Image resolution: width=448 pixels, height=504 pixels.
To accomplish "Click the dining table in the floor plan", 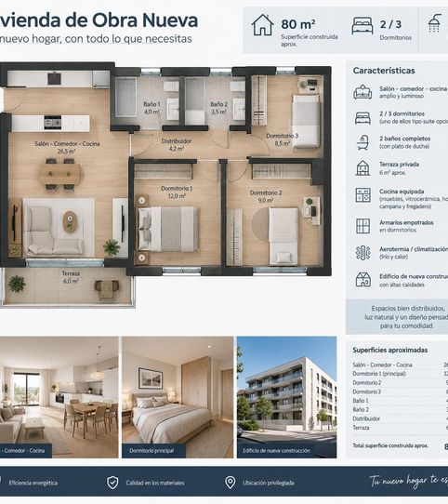I will [x=60, y=174].
